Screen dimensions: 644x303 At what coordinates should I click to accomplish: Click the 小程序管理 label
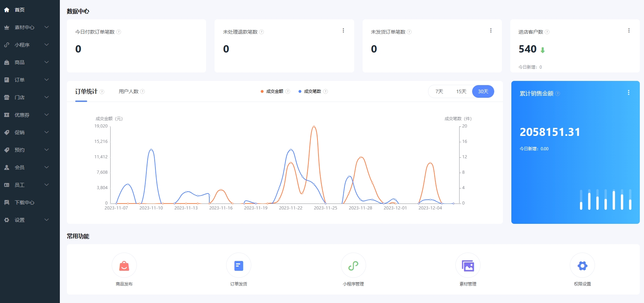(x=353, y=284)
